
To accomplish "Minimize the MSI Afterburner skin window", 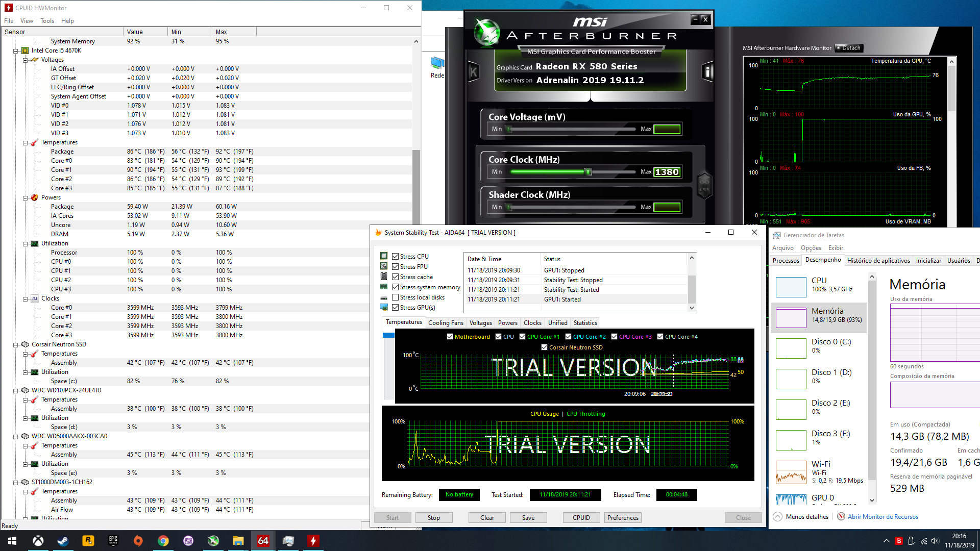I will [695, 19].
